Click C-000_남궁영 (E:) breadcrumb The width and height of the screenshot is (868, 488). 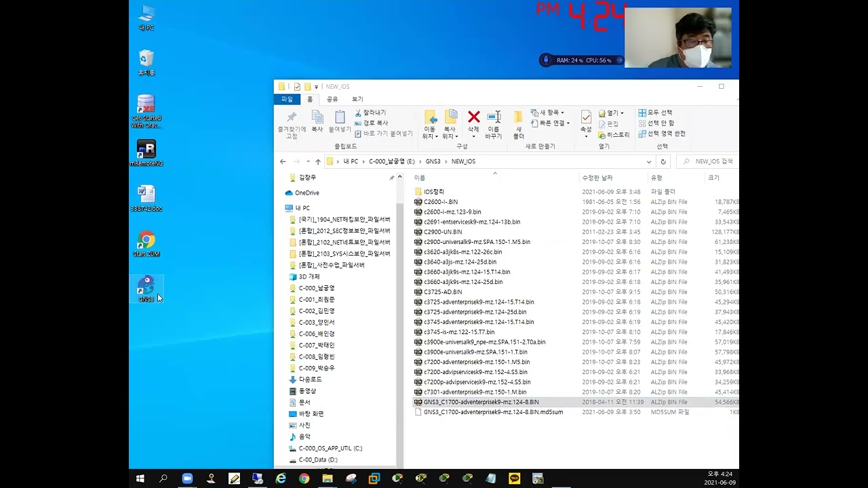391,161
